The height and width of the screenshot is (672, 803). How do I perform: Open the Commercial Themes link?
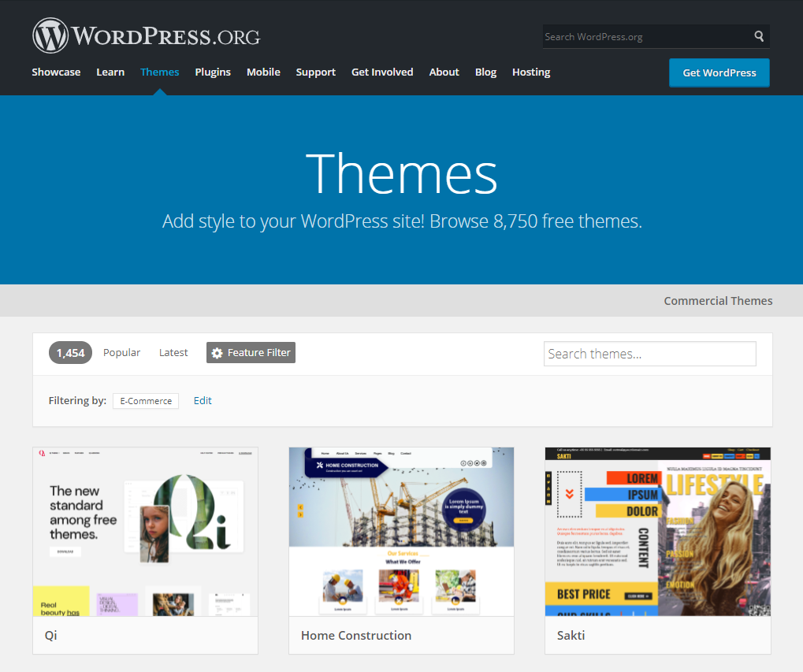point(718,301)
